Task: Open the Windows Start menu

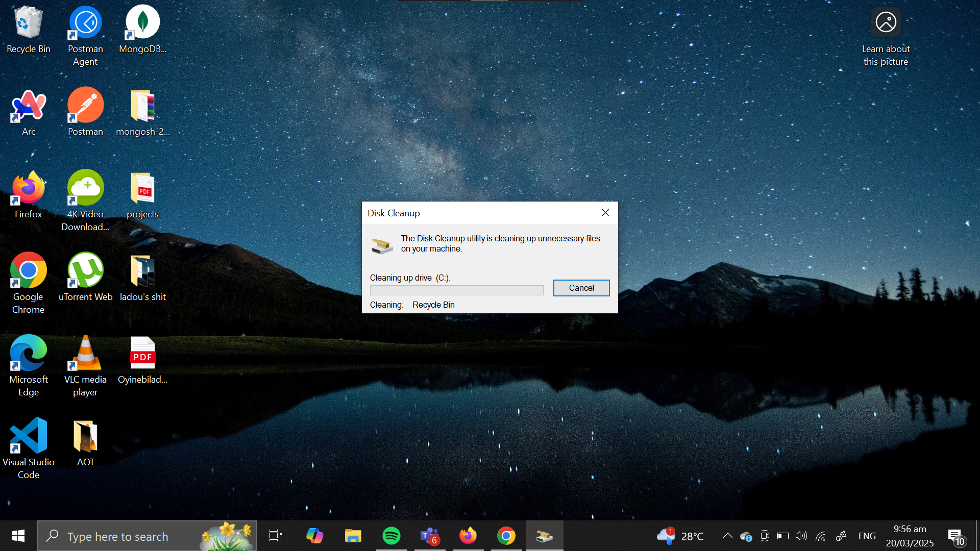Action: click(18, 536)
